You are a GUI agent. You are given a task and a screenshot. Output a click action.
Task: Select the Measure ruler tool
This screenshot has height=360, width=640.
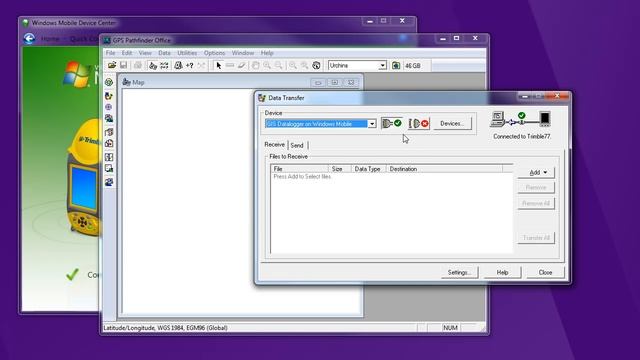pos(230,65)
